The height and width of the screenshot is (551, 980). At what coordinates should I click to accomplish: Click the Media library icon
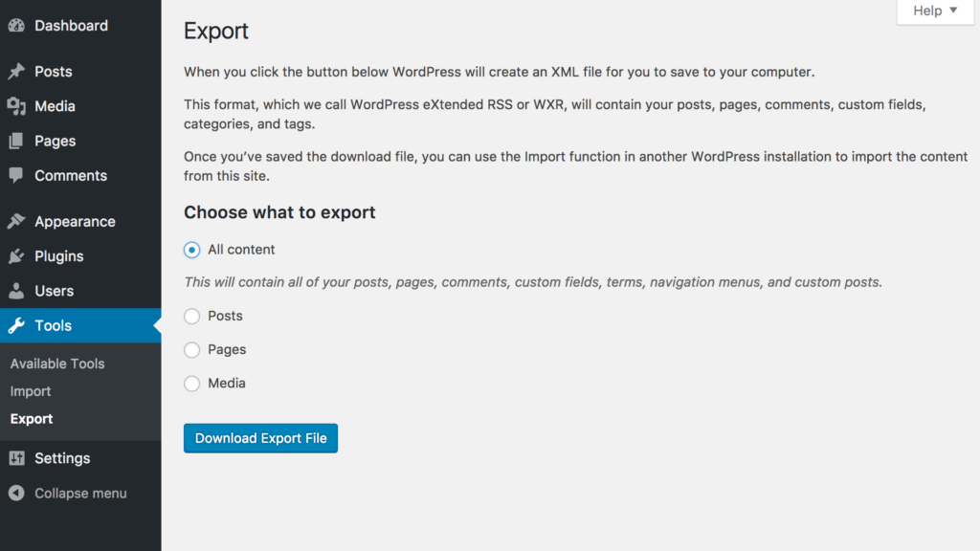pos(16,106)
